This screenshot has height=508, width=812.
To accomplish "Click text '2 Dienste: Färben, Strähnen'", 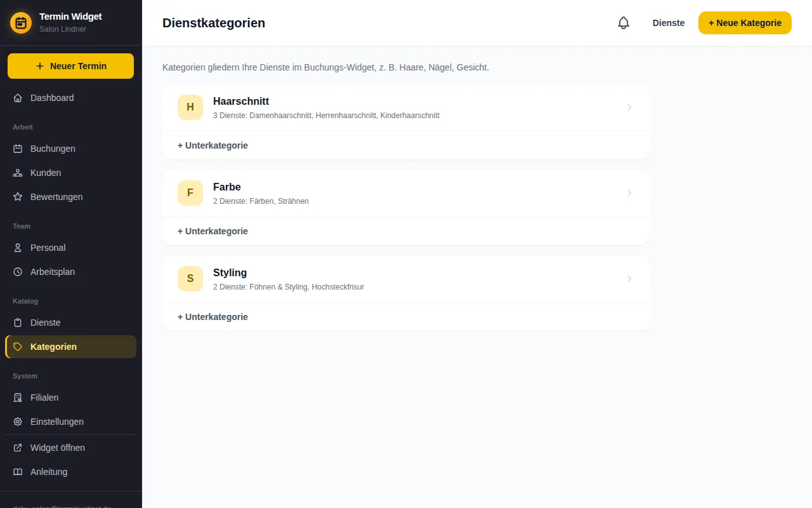I will 261,201.
